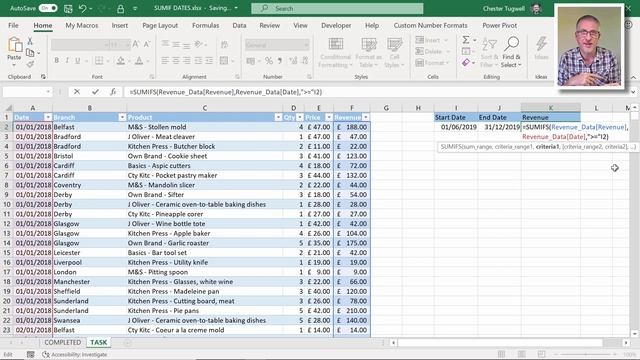Viewport: 640px width, 360px height.
Task: Open the Developer tab
Action: [x=336, y=25]
